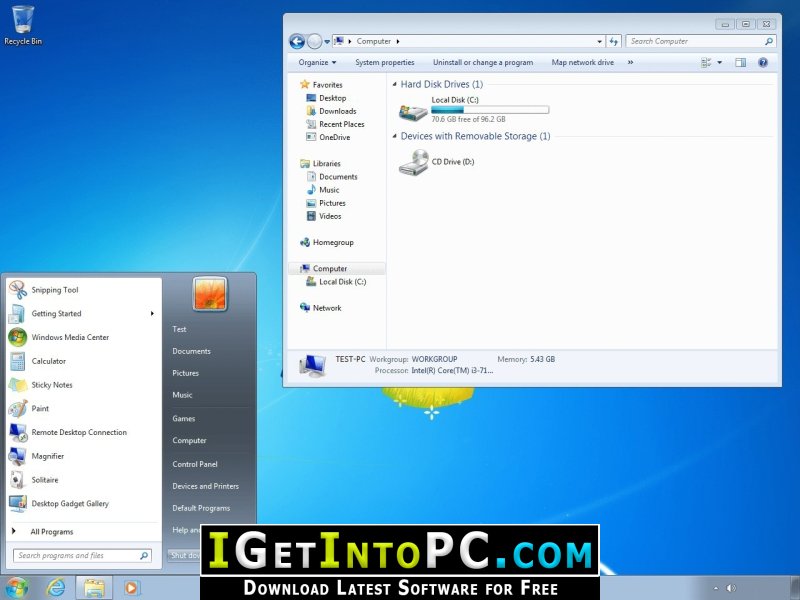Image resolution: width=800 pixels, height=600 pixels.
Task: Go back in Explorer window
Action: point(297,41)
